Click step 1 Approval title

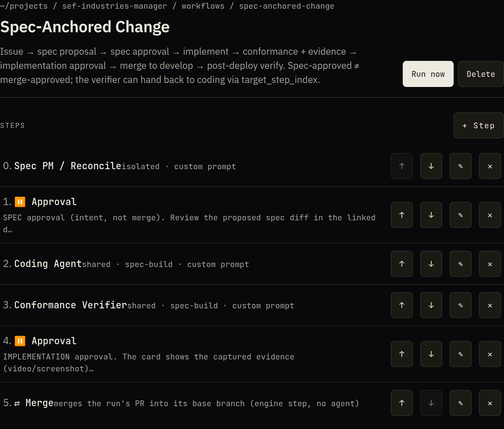[54, 202]
